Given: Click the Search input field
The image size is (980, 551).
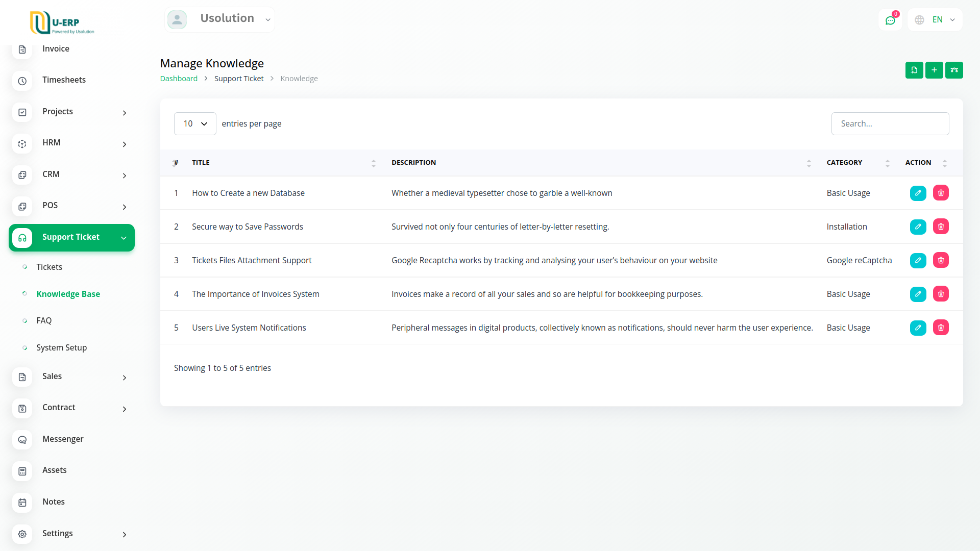Looking at the screenshot, I should click(x=890, y=123).
